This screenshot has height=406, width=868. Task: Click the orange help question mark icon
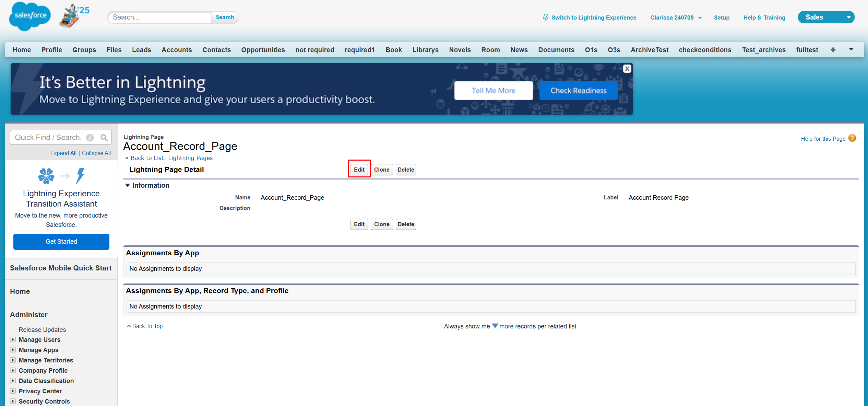(852, 138)
